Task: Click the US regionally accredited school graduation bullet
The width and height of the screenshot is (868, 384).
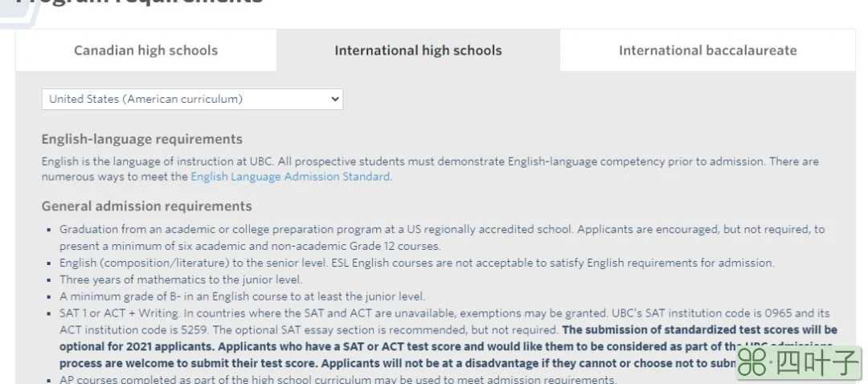Action: [x=442, y=237]
